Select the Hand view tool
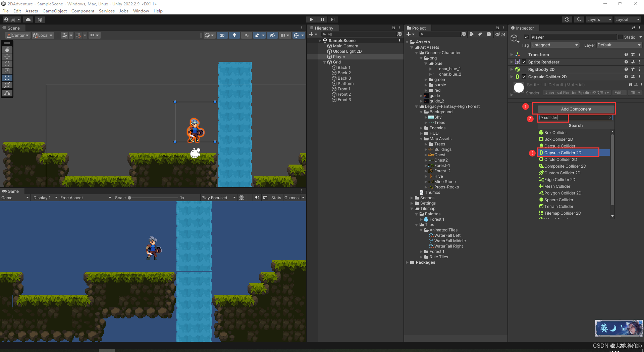The image size is (644, 352). point(7,50)
